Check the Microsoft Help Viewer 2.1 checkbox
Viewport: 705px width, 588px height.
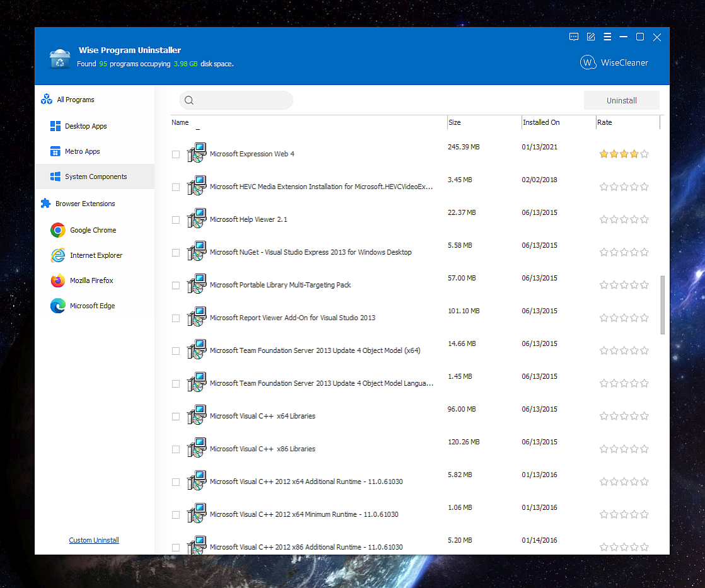click(176, 220)
